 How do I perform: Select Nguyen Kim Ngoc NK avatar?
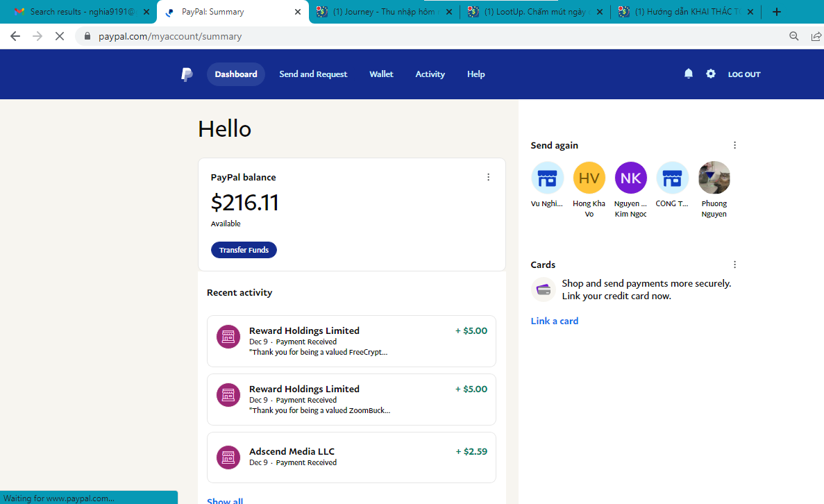[630, 178]
